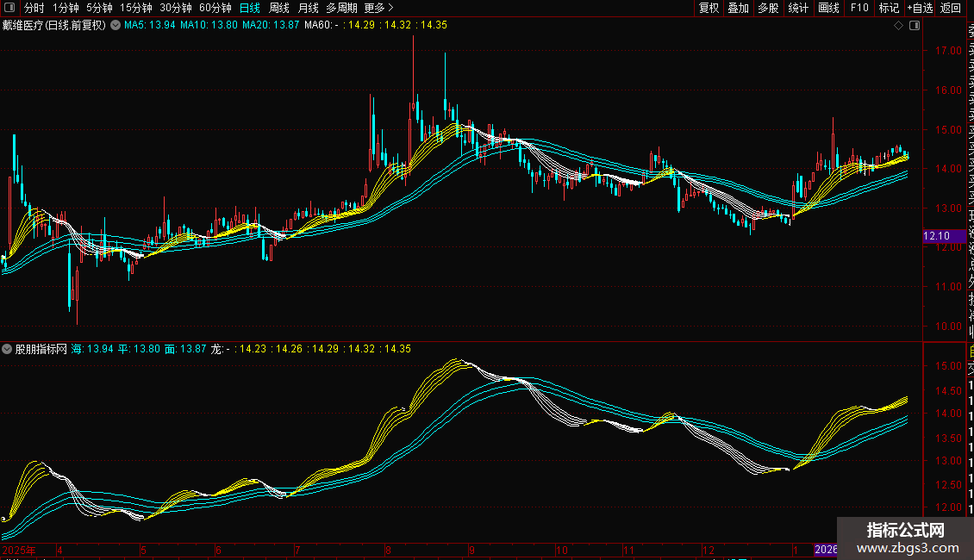
Task: Select the 日线 daily period
Action: point(250,8)
